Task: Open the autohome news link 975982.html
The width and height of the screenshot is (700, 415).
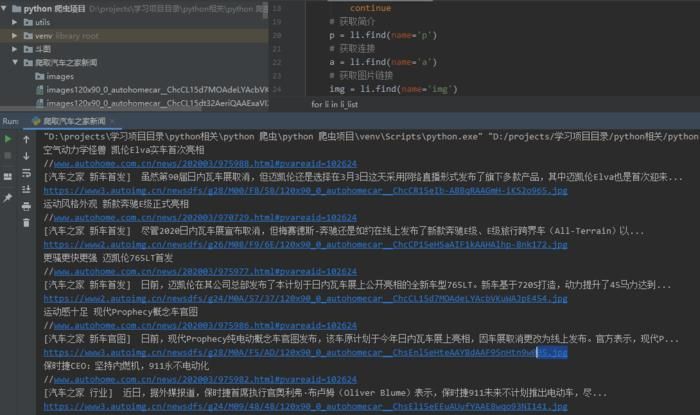Action: click(205, 379)
